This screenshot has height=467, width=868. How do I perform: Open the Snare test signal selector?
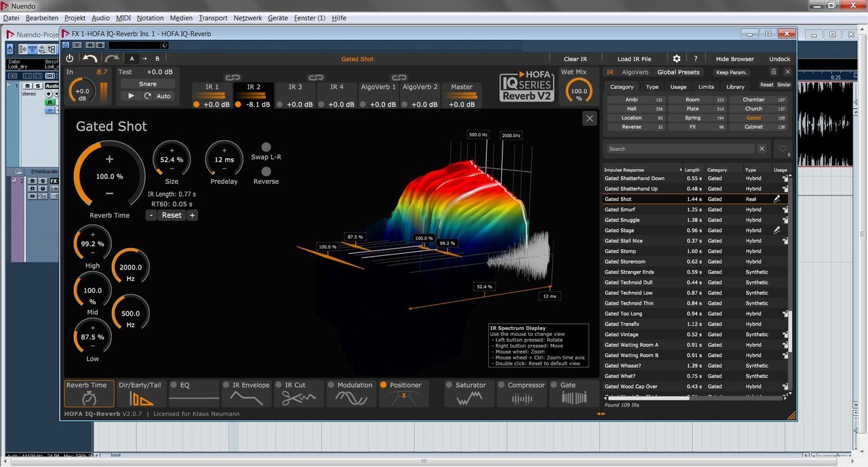[147, 84]
